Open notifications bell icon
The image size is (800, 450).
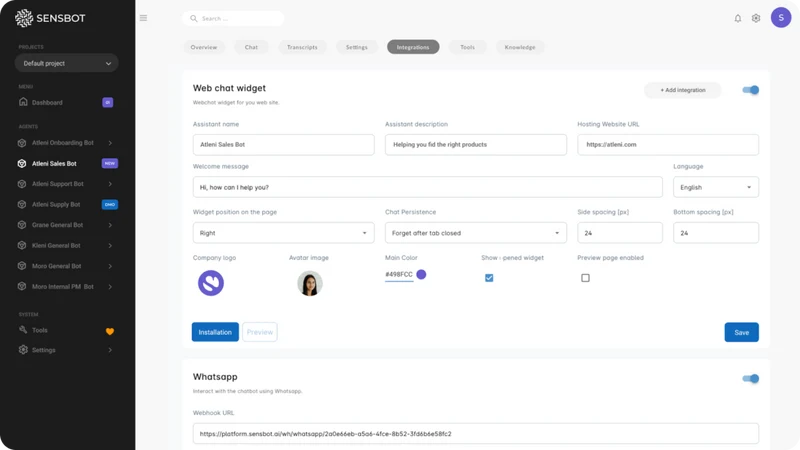click(x=738, y=18)
